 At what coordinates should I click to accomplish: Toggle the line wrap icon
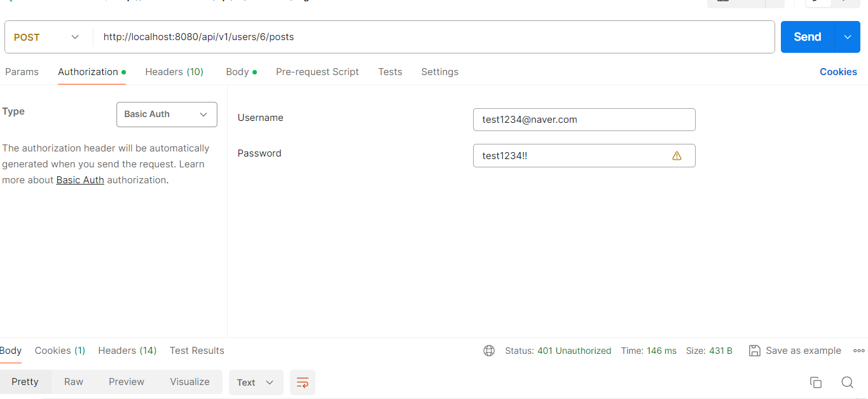pos(303,382)
